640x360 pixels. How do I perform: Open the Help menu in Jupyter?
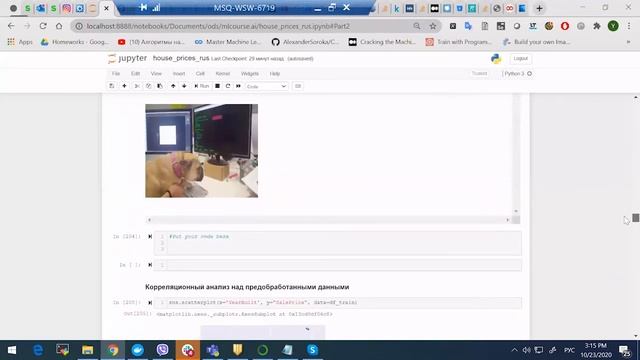275,73
